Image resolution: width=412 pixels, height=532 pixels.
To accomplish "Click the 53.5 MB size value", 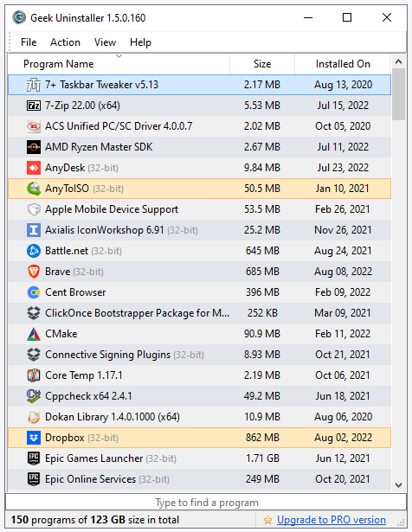I will coord(262,209).
